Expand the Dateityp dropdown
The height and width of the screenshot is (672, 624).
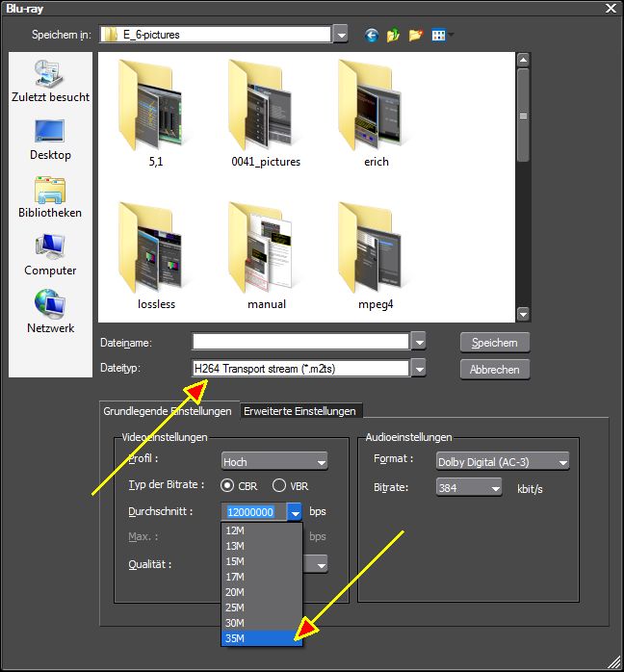point(419,368)
